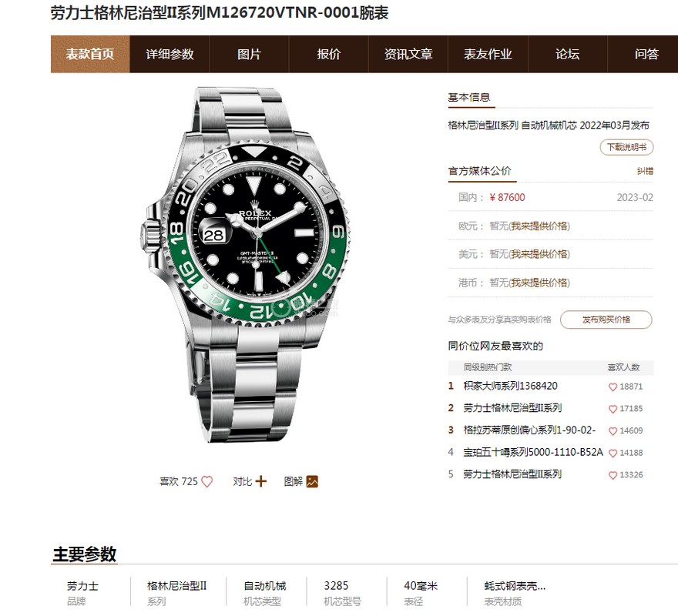Click the heart icon beside 17185
The height and width of the screenshot is (616, 678).
point(613,409)
